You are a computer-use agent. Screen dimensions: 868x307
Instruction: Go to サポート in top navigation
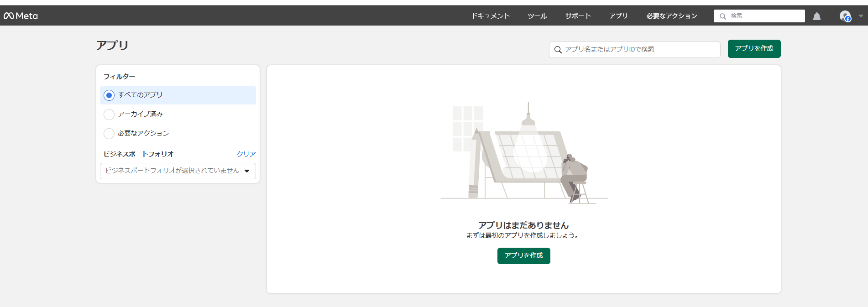[x=578, y=16]
